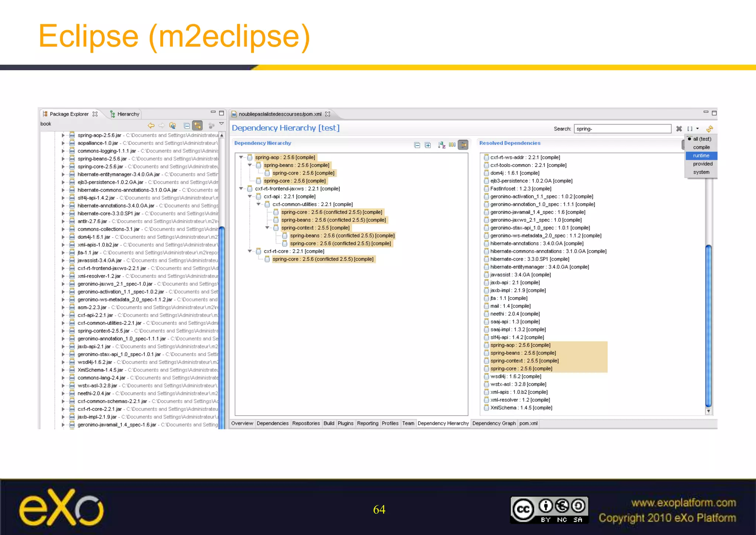Choose 'runtime' in the scope menu

[x=701, y=156]
